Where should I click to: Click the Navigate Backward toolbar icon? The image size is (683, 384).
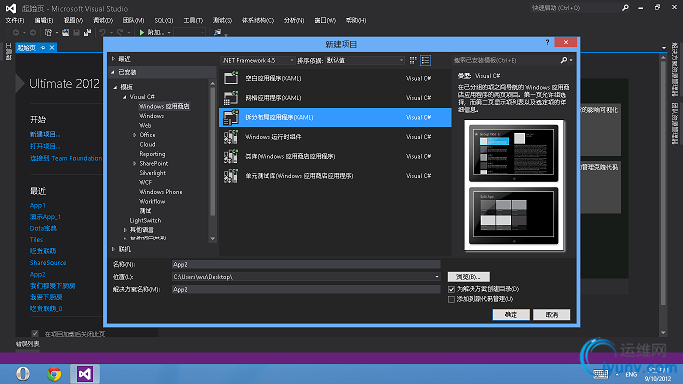click(x=16, y=32)
